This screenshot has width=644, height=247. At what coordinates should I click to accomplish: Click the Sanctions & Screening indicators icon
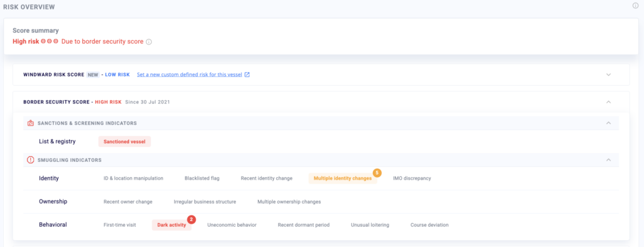(30, 123)
